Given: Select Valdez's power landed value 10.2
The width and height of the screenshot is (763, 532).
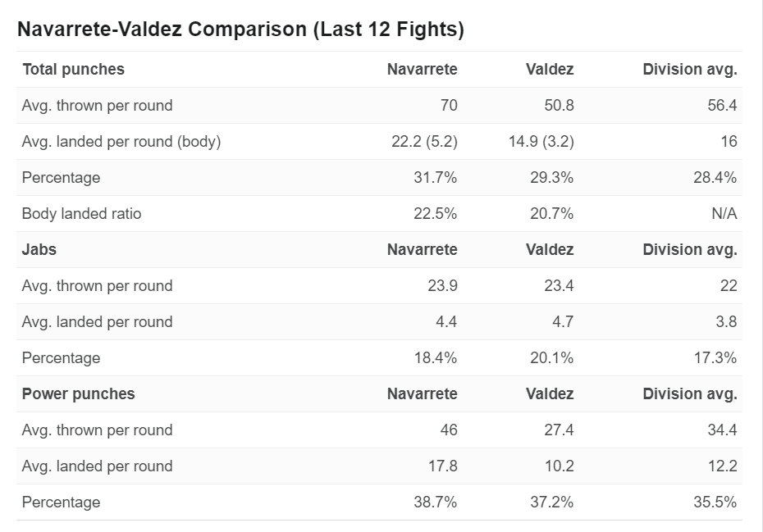Looking at the screenshot, I should coord(559,466).
